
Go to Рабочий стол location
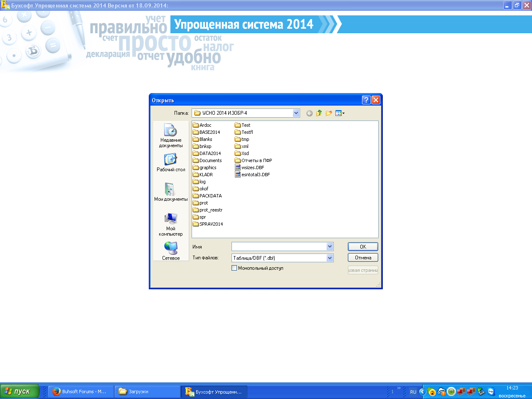tap(171, 163)
